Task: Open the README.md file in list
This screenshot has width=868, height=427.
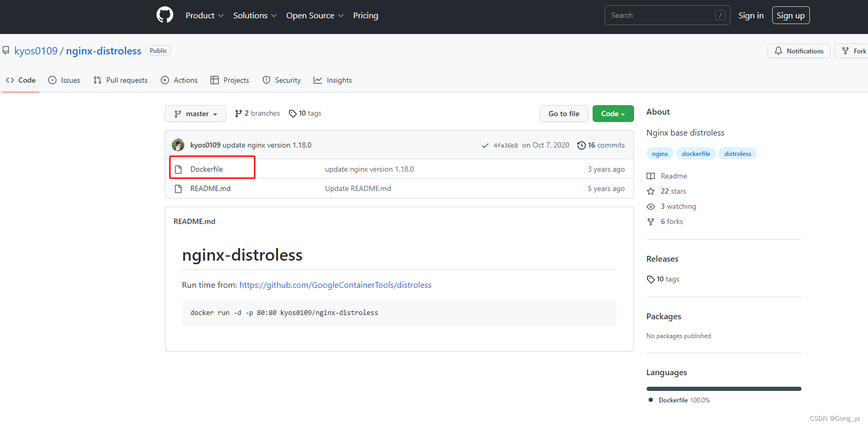Action: (210, 188)
